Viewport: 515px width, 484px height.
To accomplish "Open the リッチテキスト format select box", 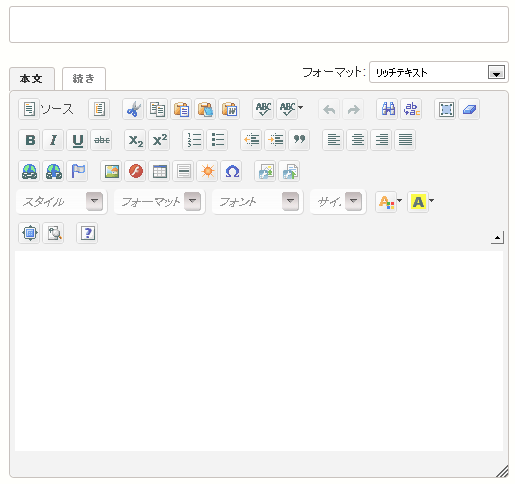I will 439,72.
